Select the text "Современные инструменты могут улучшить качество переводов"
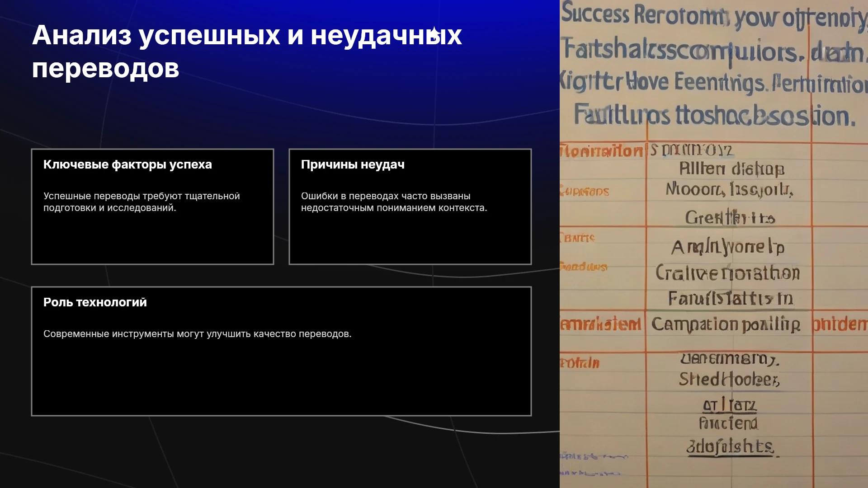868x488 pixels. coord(197,334)
